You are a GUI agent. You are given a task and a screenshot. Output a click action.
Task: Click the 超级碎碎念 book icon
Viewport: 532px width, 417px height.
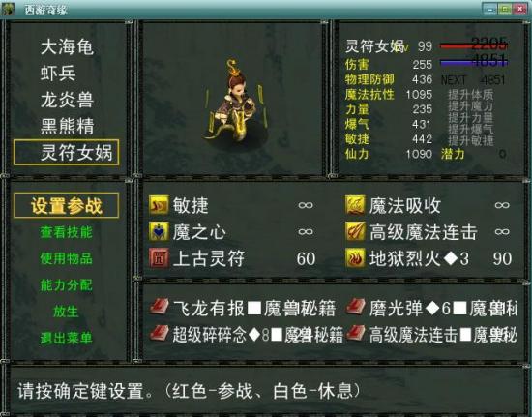160,334
